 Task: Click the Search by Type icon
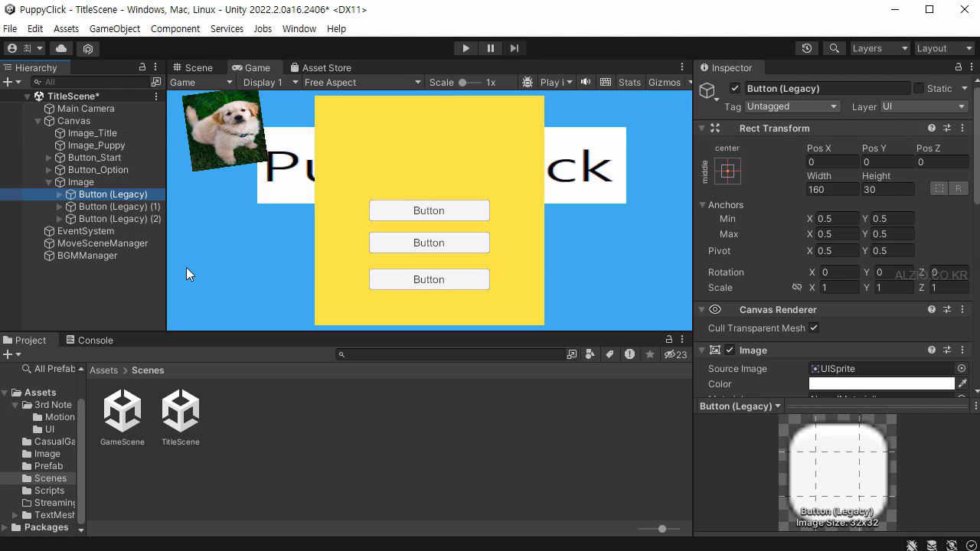590,354
